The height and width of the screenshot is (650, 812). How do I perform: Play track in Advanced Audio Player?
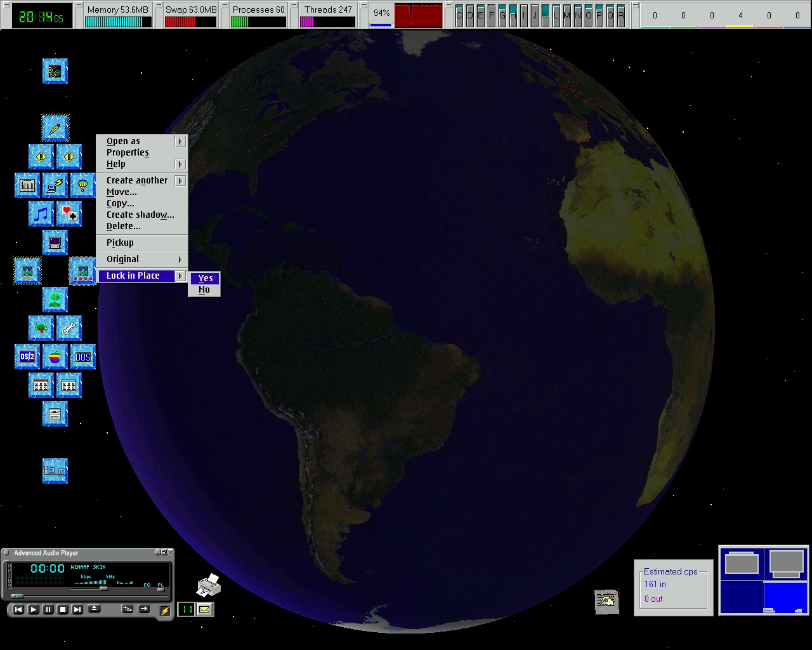(x=33, y=609)
